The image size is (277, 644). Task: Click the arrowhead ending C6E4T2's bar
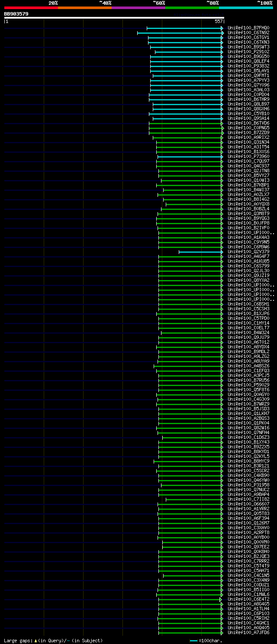coord(221,599)
